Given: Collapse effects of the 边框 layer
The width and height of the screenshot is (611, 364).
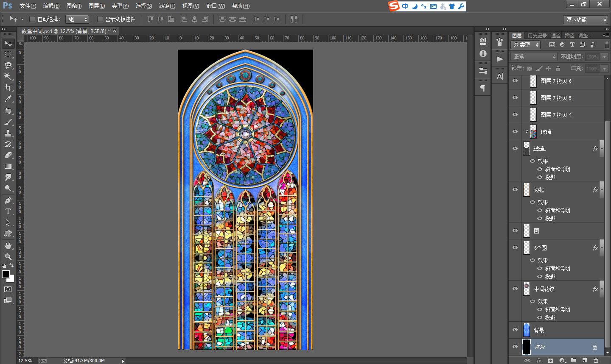Looking at the screenshot, I should click(602, 190).
